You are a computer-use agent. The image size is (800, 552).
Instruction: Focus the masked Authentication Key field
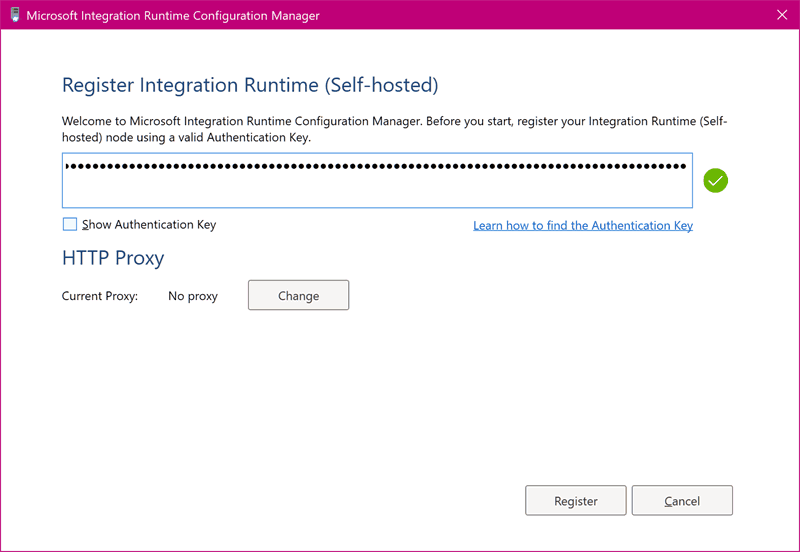coord(377,180)
